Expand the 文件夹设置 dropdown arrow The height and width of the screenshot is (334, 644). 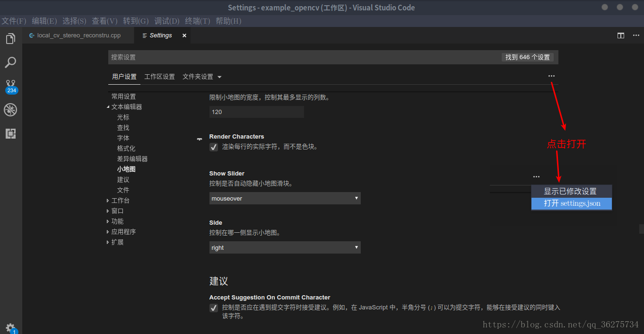pos(219,77)
